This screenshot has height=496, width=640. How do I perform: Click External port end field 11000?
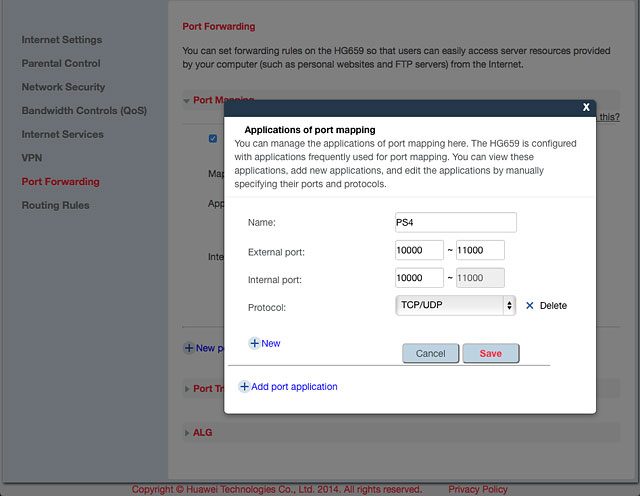[x=480, y=250]
